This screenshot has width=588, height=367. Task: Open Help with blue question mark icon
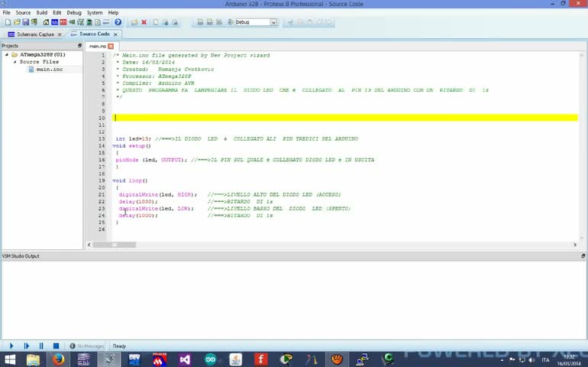click(118, 22)
